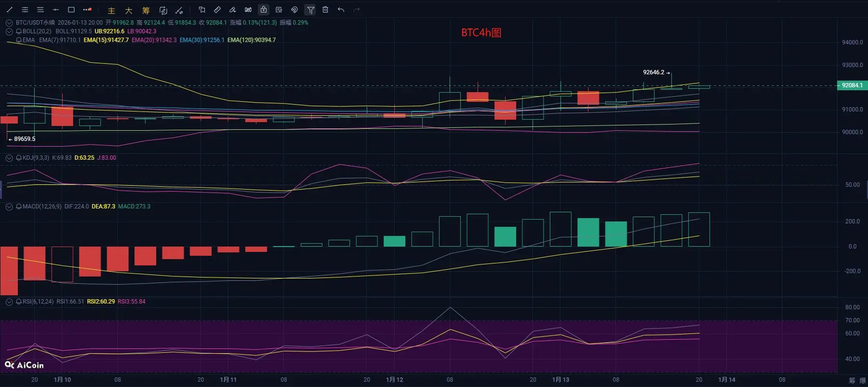Open more drawing tools menu
The width and height of the screenshot is (868, 387).
87,10
